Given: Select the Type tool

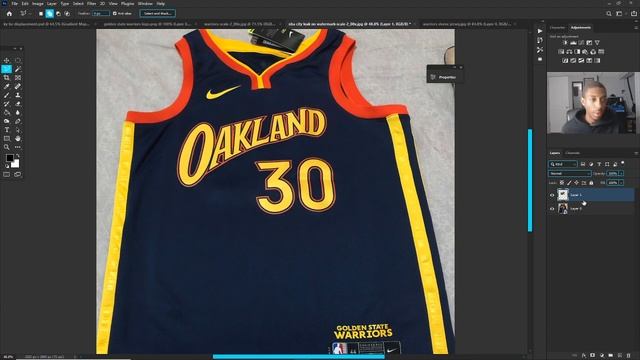Looking at the screenshot, I should pos(7,130).
